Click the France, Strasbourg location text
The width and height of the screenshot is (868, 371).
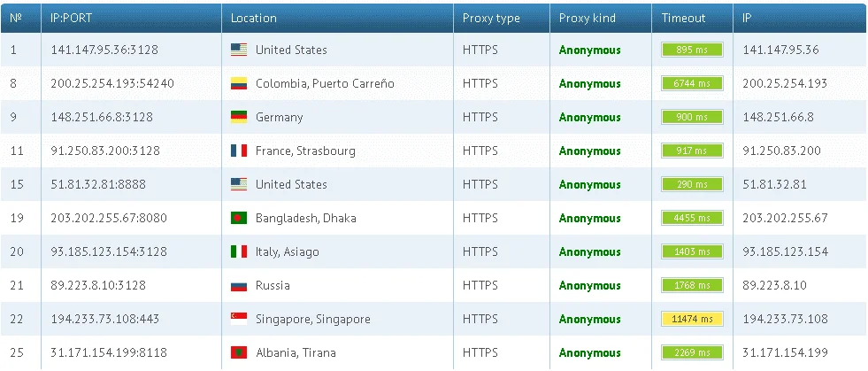(305, 151)
